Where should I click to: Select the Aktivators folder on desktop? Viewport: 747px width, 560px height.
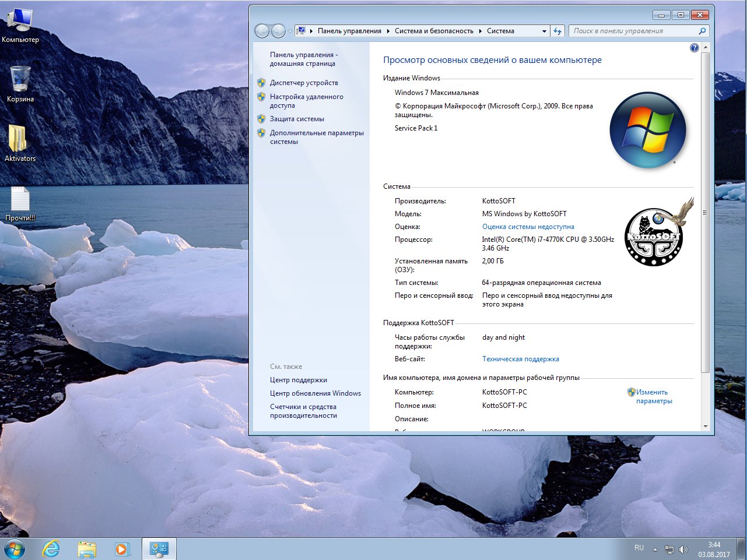20,143
